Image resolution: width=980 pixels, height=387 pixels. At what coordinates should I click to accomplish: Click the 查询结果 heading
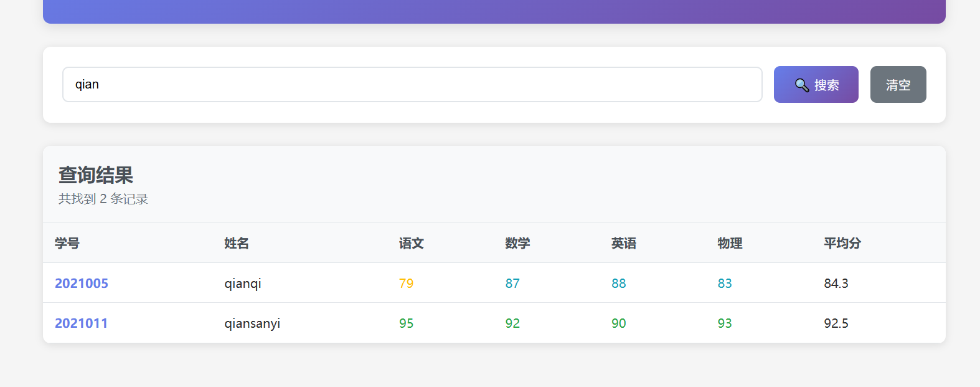(x=96, y=175)
